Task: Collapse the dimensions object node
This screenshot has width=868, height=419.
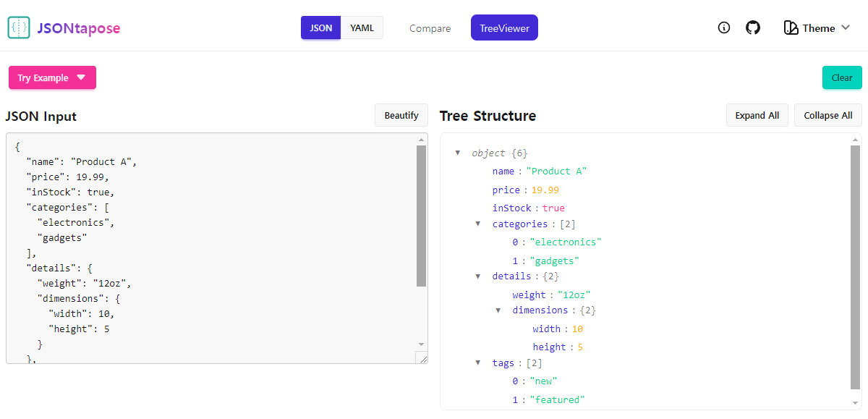Action: point(498,310)
